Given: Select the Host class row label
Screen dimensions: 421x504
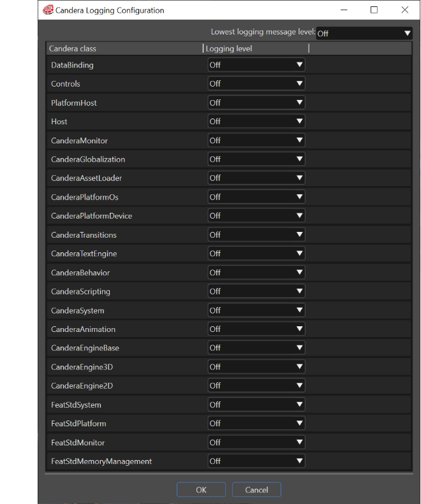Looking at the screenshot, I should pyautogui.click(x=59, y=122).
